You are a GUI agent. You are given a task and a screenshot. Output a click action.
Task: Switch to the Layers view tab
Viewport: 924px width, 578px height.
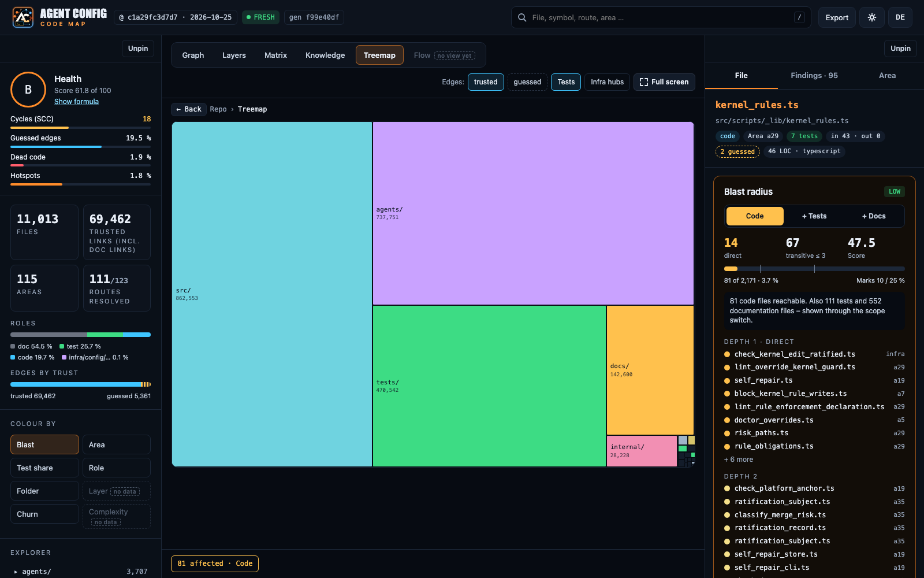click(x=234, y=55)
